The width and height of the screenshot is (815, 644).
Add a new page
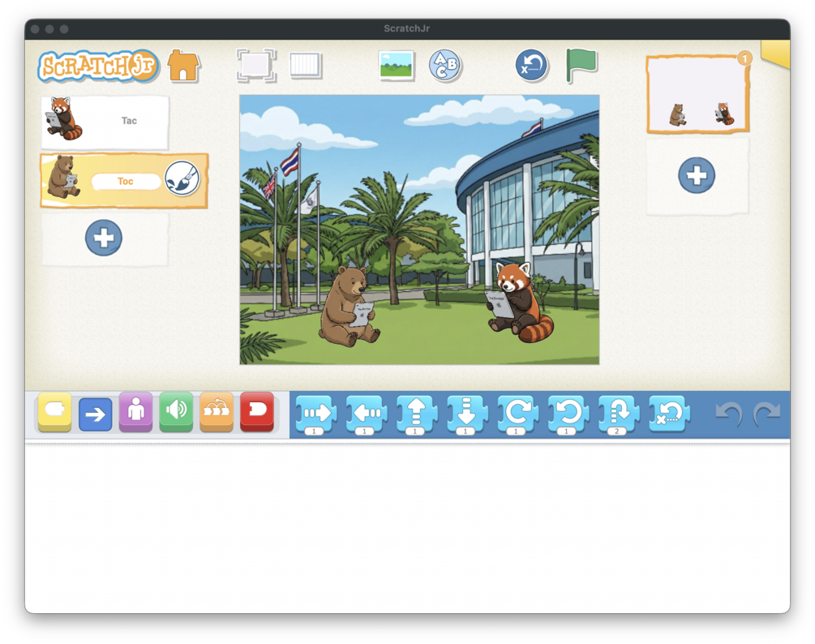click(x=697, y=175)
